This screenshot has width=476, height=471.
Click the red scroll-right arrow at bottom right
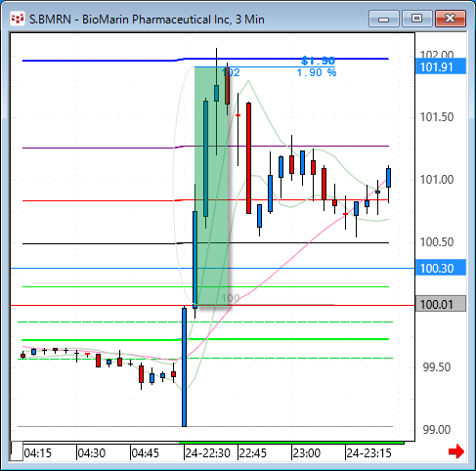click(x=456, y=451)
